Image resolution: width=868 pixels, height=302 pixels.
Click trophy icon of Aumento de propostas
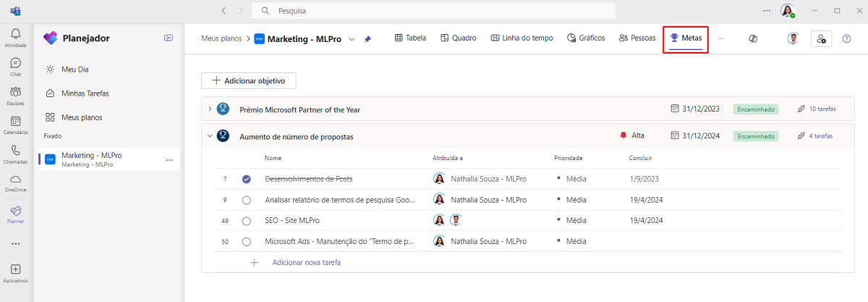coord(224,135)
